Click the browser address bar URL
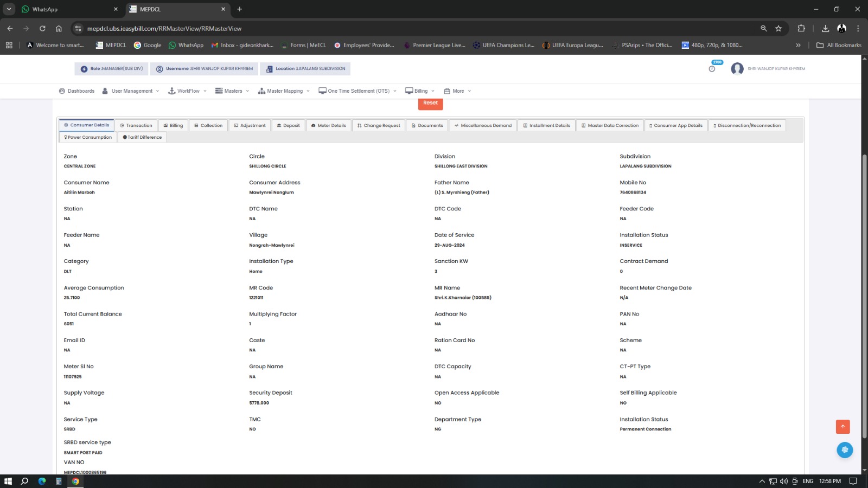The image size is (868, 488). tap(164, 29)
